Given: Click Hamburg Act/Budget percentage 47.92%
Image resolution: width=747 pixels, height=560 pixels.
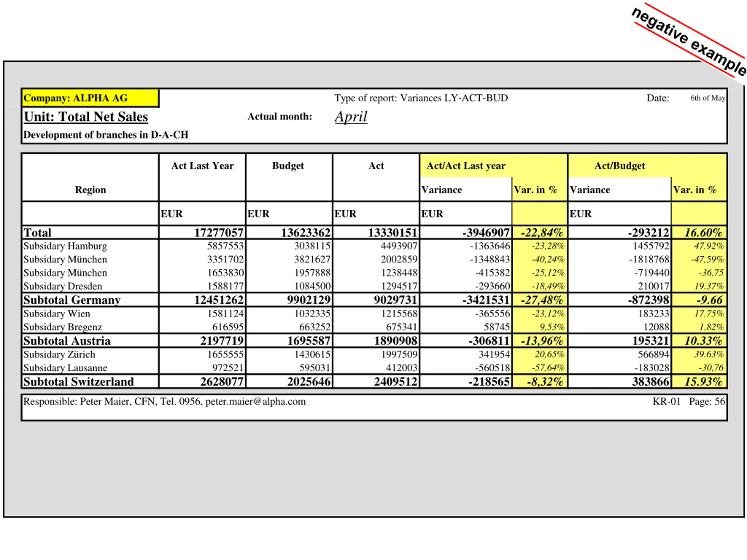Looking at the screenshot, I should (x=709, y=246).
